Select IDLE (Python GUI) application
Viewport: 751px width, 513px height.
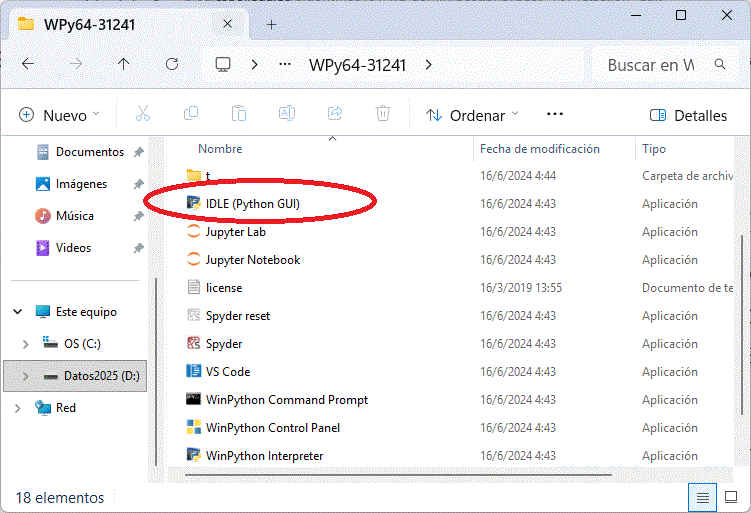click(x=252, y=204)
